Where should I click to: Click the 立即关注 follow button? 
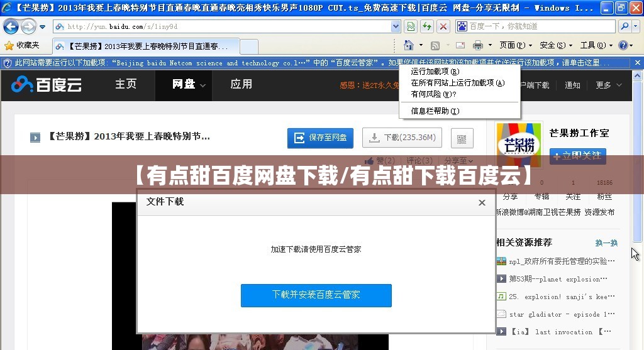(x=577, y=156)
